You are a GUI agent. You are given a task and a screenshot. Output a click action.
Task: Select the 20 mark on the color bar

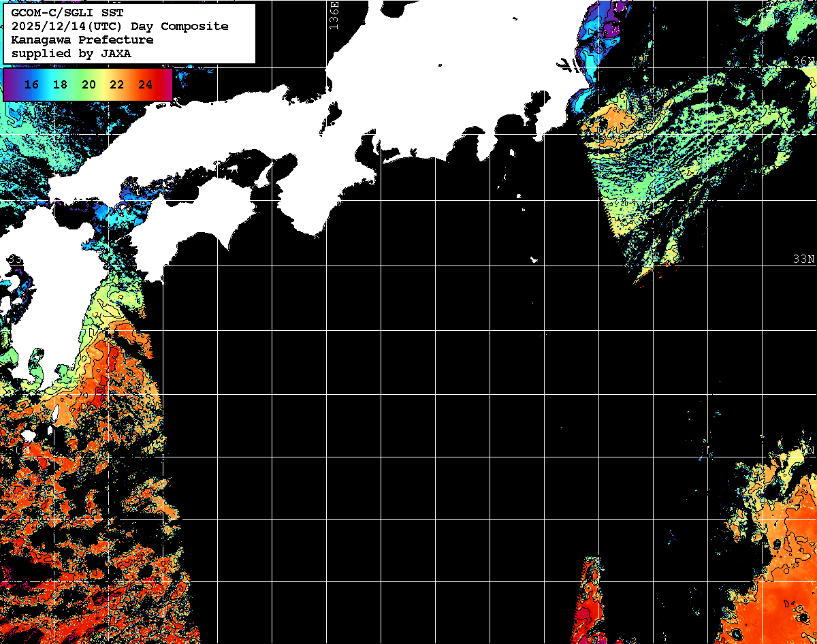point(89,85)
